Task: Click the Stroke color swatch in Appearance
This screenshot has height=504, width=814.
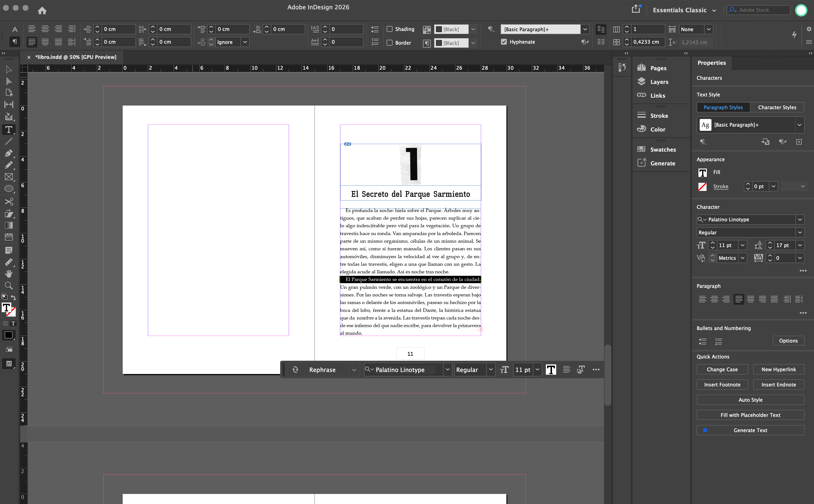Action: pyautogui.click(x=702, y=186)
